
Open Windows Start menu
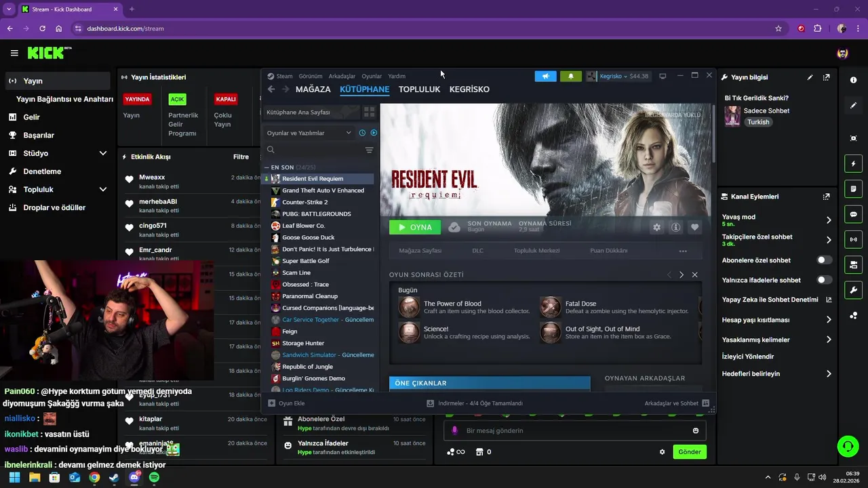pos(14,477)
